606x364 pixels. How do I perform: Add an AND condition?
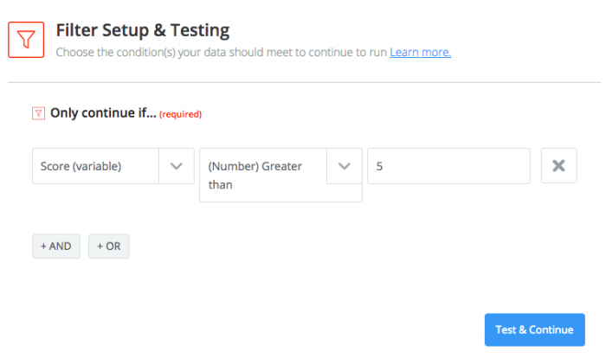pyautogui.click(x=56, y=246)
